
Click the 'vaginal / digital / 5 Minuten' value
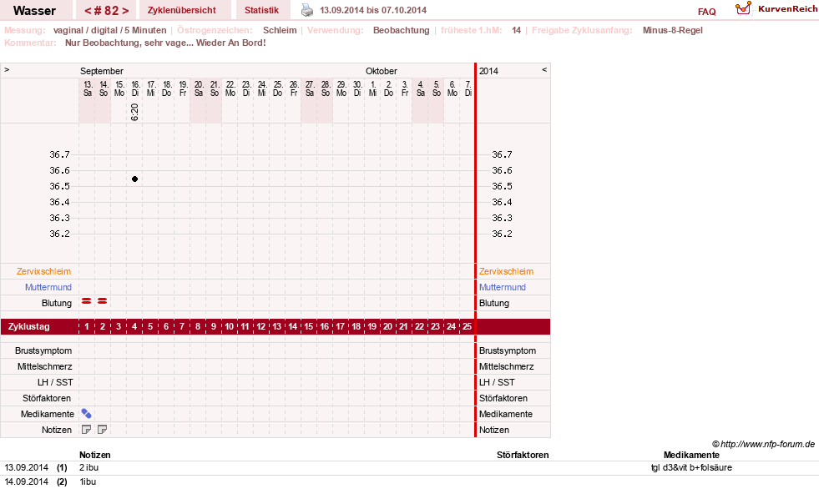point(109,30)
